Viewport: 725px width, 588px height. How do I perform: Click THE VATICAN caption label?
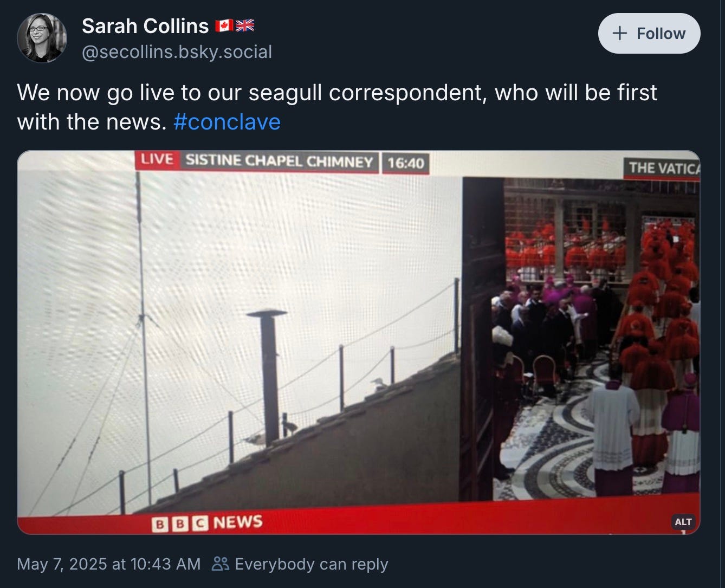click(x=662, y=169)
